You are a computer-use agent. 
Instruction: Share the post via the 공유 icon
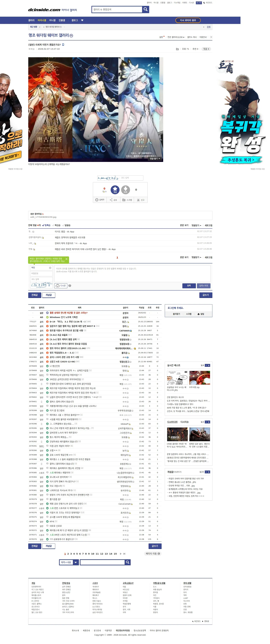point(113,200)
